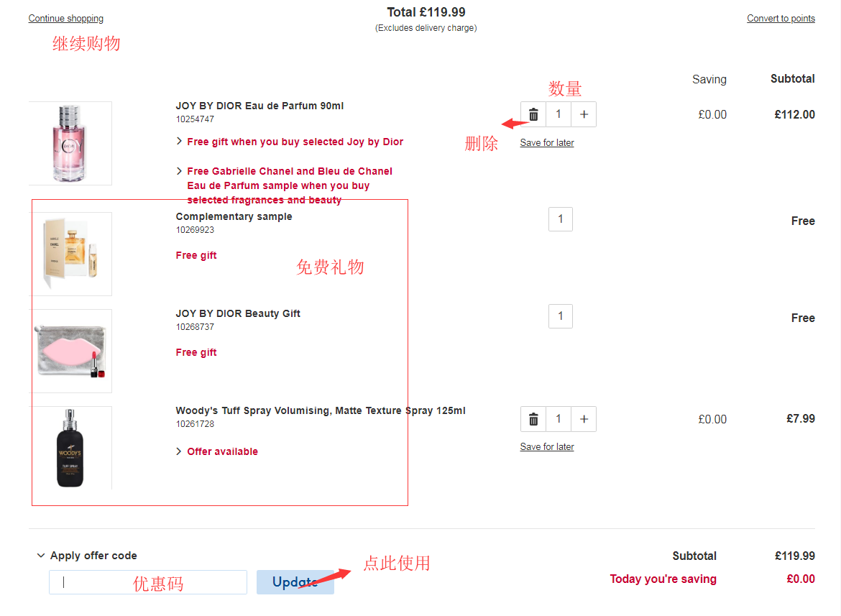
Task: Click the offer code input field
Action: 148,582
